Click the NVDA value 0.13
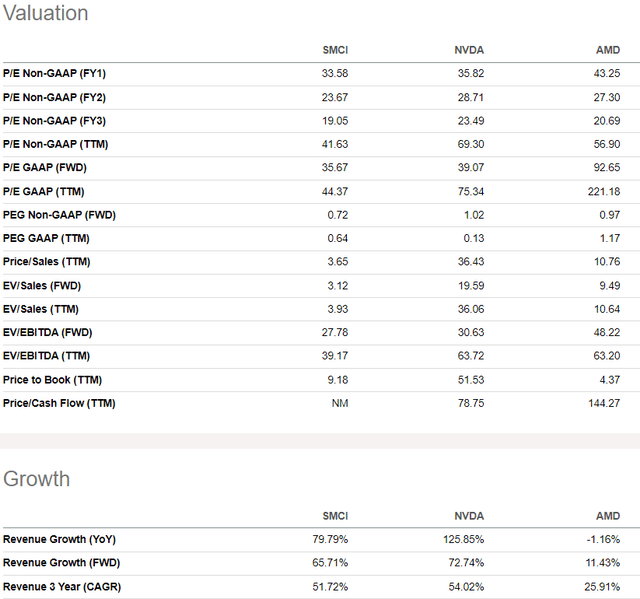Screen dimensions: 640x599 point(474,238)
